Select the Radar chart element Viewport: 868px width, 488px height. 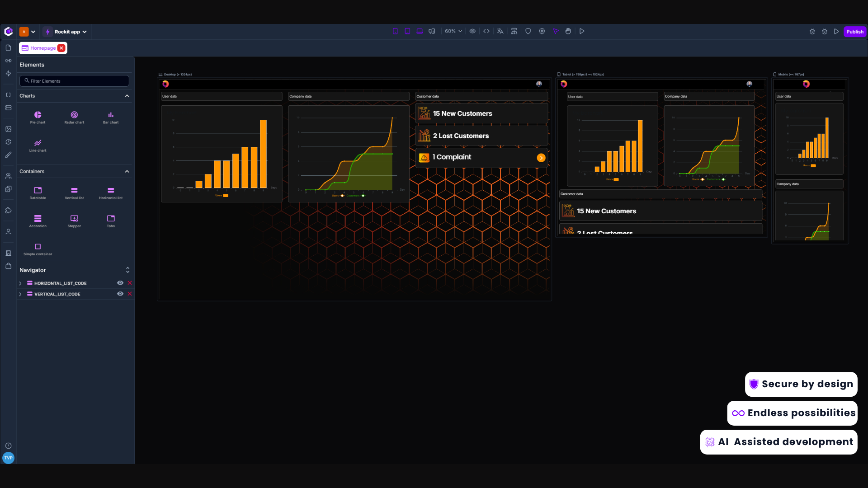point(74,117)
